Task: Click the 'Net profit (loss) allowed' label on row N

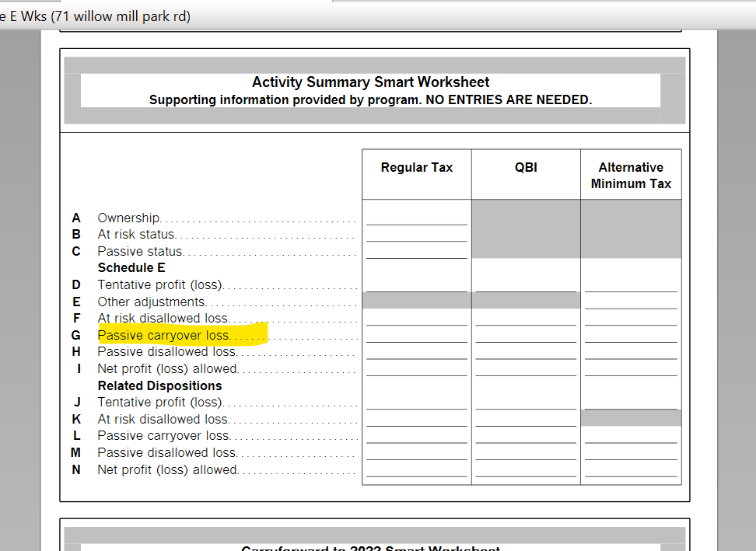Action: (x=167, y=469)
